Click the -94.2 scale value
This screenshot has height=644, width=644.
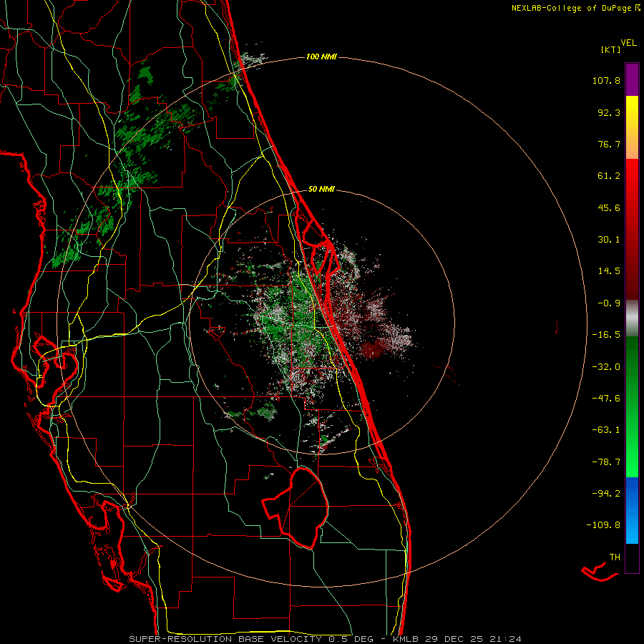[x=606, y=493]
